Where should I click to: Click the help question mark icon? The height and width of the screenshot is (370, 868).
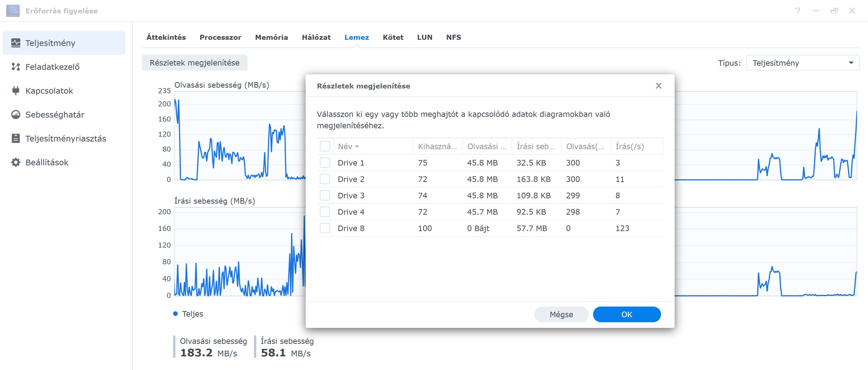(798, 11)
